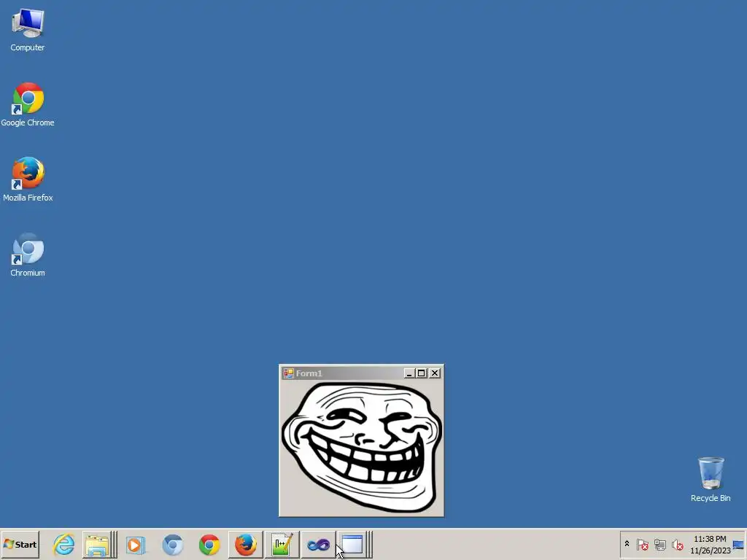Minimize the Form1 window

click(409, 373)
